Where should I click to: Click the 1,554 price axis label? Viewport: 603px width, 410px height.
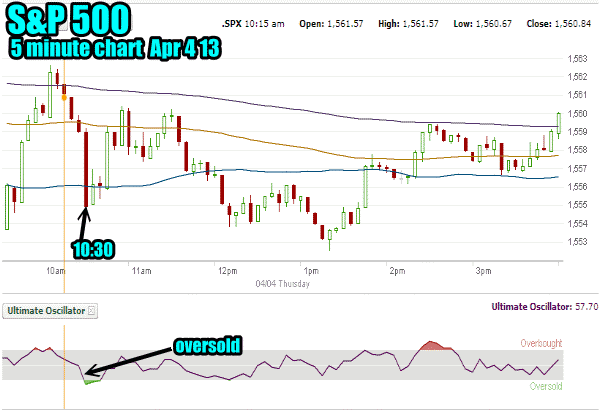click(578, 223)
